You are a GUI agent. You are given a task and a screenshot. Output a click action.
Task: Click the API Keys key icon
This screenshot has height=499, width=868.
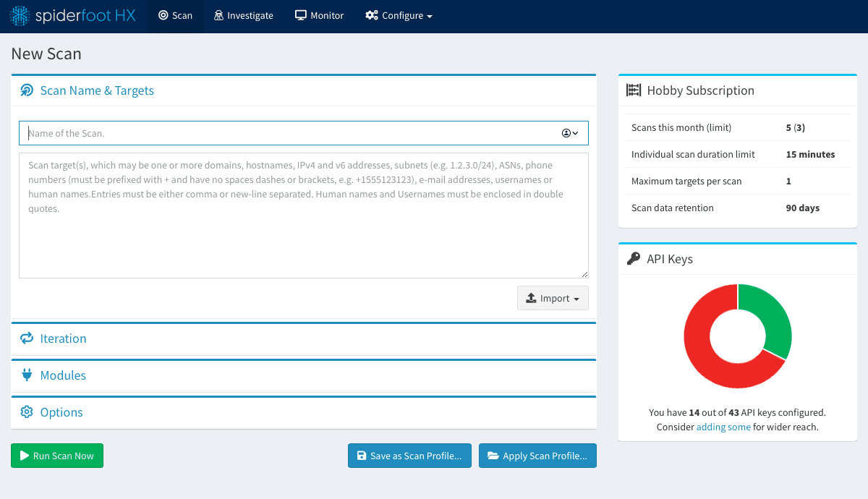(634, 259)
